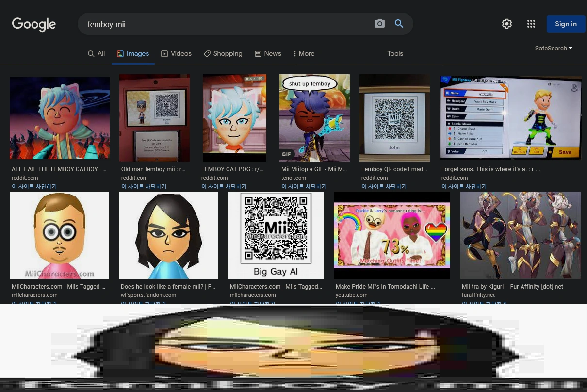Expand the More menu
This screenshot has height=392, width=587.
click(304, 53)
